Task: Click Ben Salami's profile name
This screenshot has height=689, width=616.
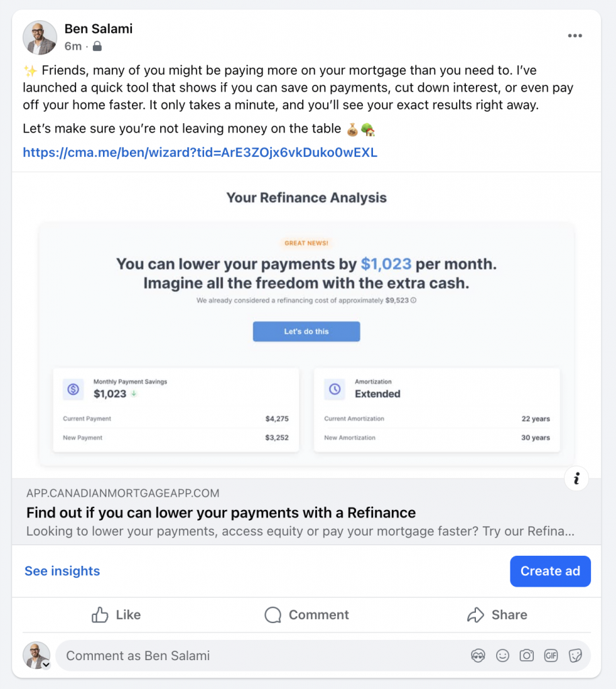Action: (98, 28)
